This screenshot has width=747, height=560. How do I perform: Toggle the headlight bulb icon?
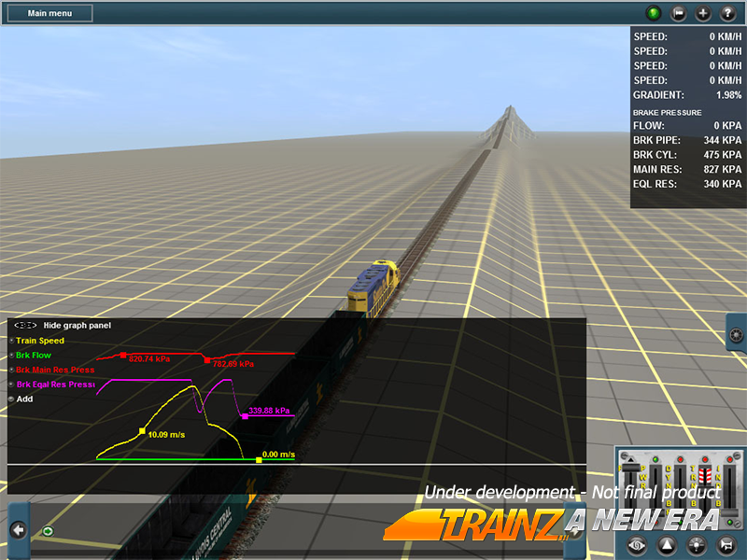(x=696, y=545)
